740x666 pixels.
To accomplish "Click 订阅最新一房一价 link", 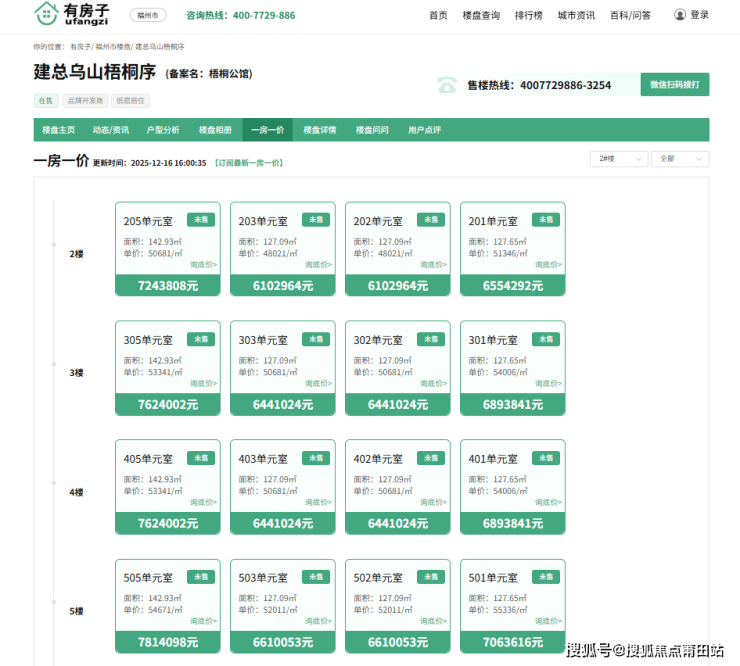I will pyautogui.click(x=250, y=163).
